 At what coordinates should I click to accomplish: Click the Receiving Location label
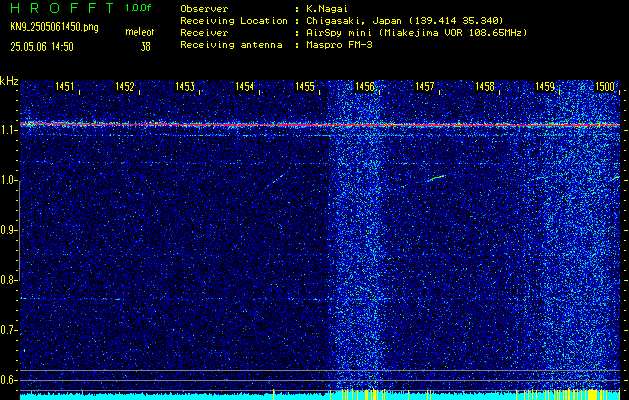[x=234, y=20]
